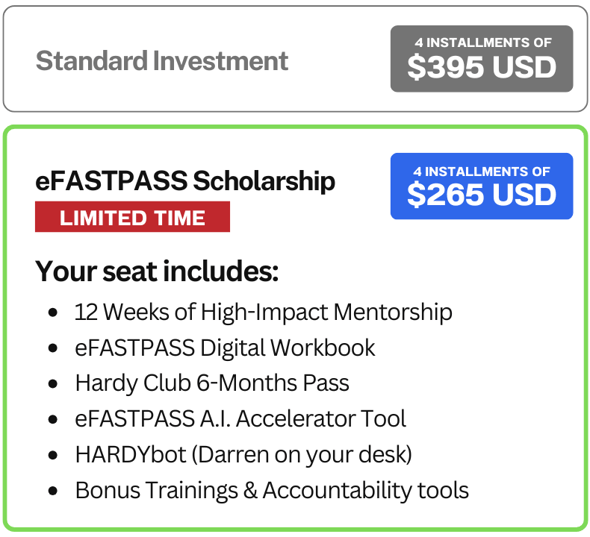Click '12 Weeks of High-Impact Mentorship' item
This screenshot has width=590, height=537.
click(x=263, y=312)
